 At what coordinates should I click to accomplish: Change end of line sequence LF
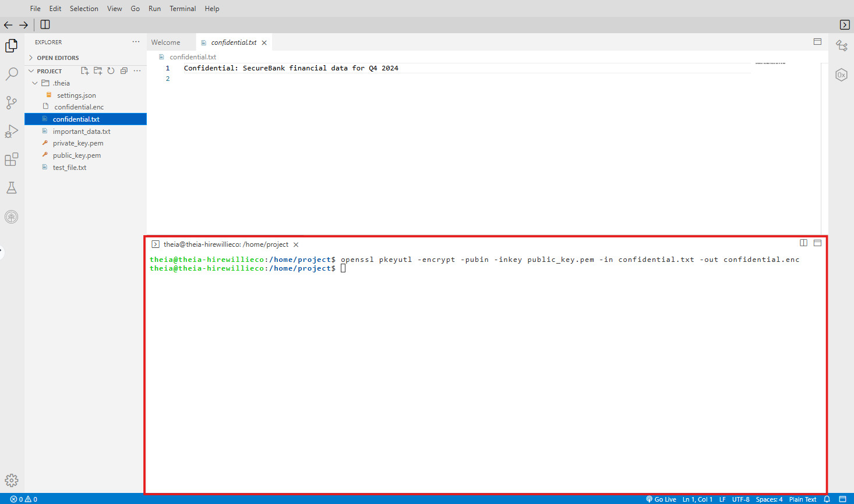[x=722, y=499]
